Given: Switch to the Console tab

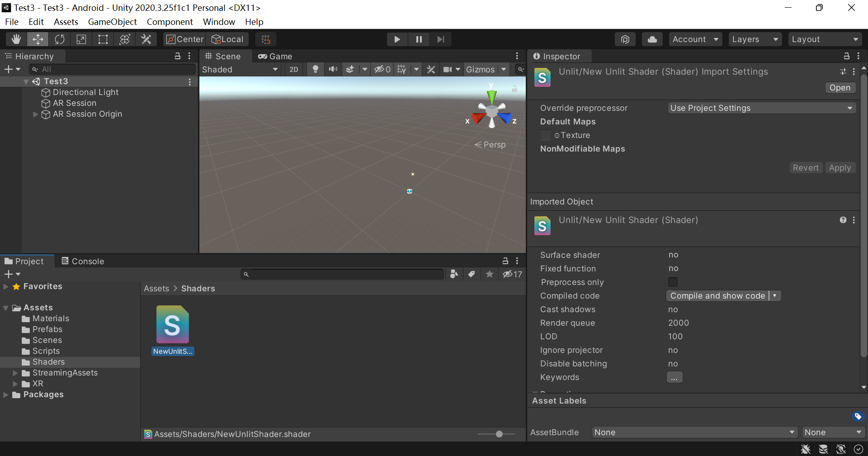Looking at the screenshot, I should click(x=83, y=261).
